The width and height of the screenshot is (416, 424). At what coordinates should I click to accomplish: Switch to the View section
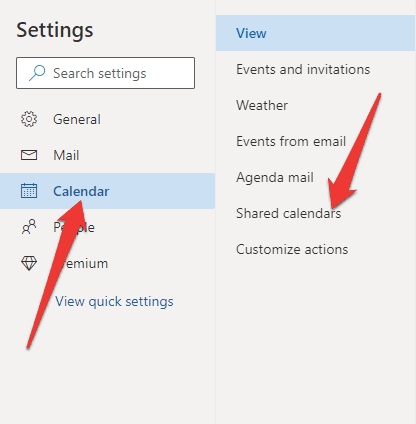point(315,33)
